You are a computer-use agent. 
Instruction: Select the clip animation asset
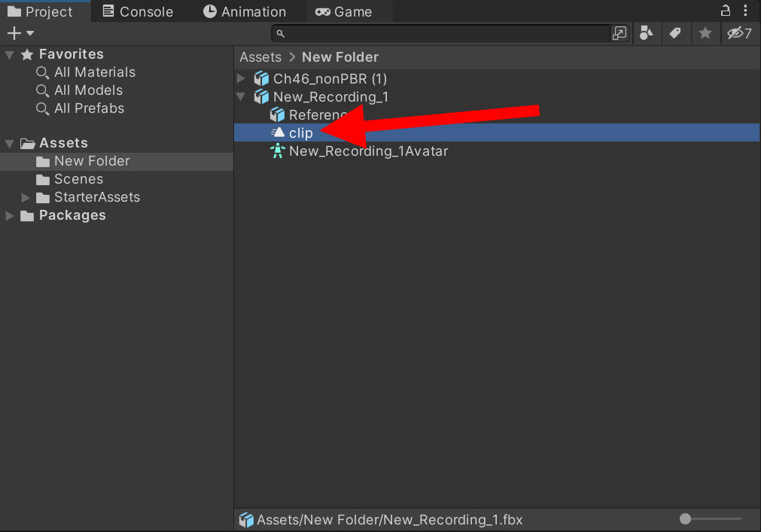click(497, 133)
